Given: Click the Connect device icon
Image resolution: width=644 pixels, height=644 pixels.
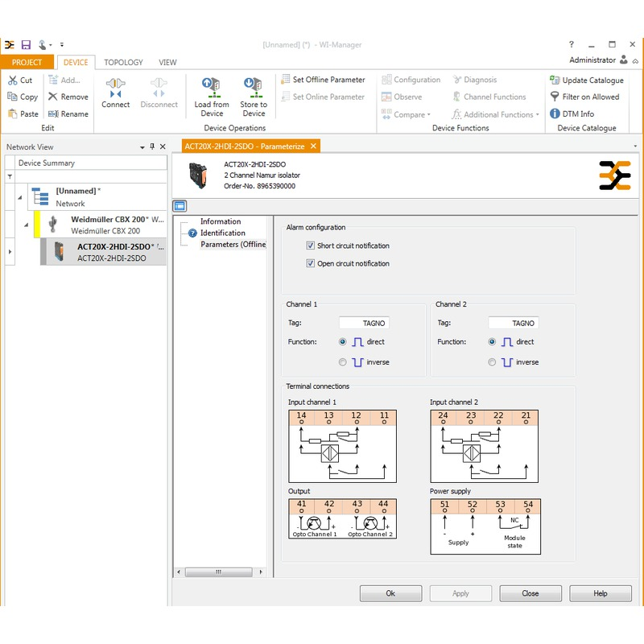Looking at the screenshot, I should 115,88.
